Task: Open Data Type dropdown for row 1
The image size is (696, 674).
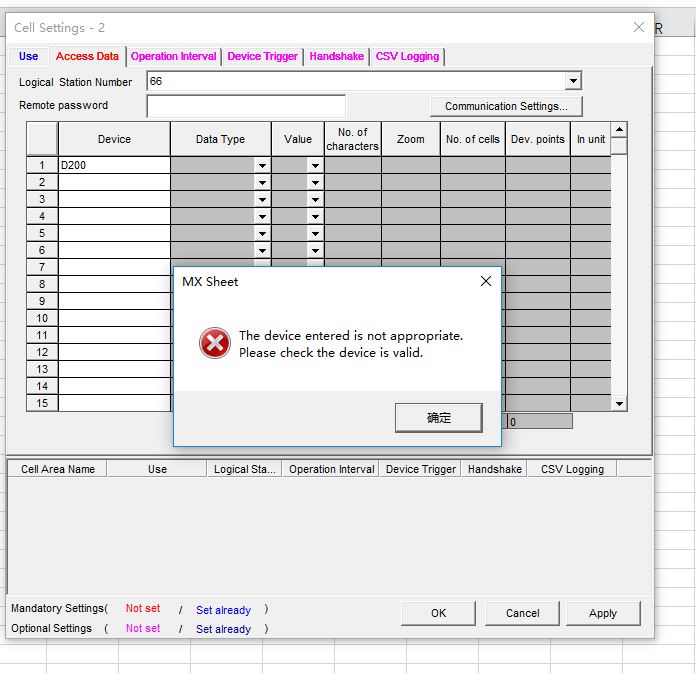Action: 262,166
